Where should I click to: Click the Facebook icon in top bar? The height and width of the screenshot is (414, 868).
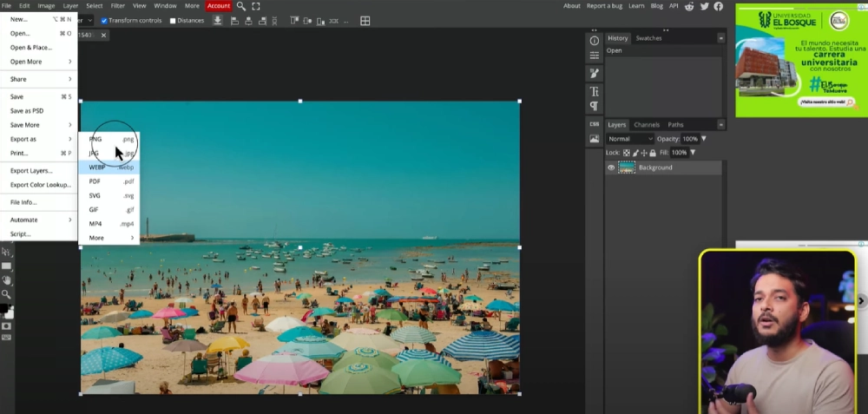click(x=719, y=6)
